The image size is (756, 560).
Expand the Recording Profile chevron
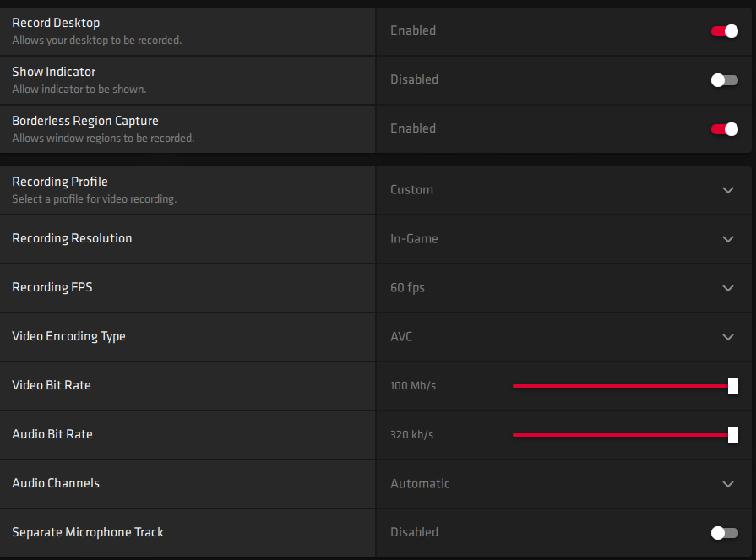pos(728,190)
